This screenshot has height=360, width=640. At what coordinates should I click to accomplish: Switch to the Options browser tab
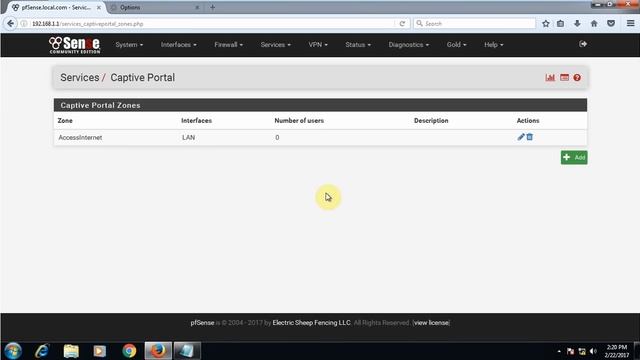(153, 7)
